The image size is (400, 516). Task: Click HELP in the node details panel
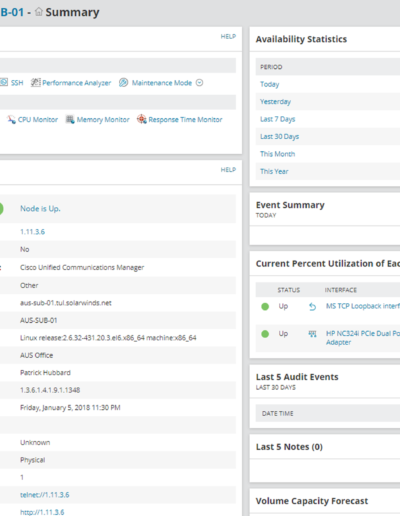coord(228,170)
